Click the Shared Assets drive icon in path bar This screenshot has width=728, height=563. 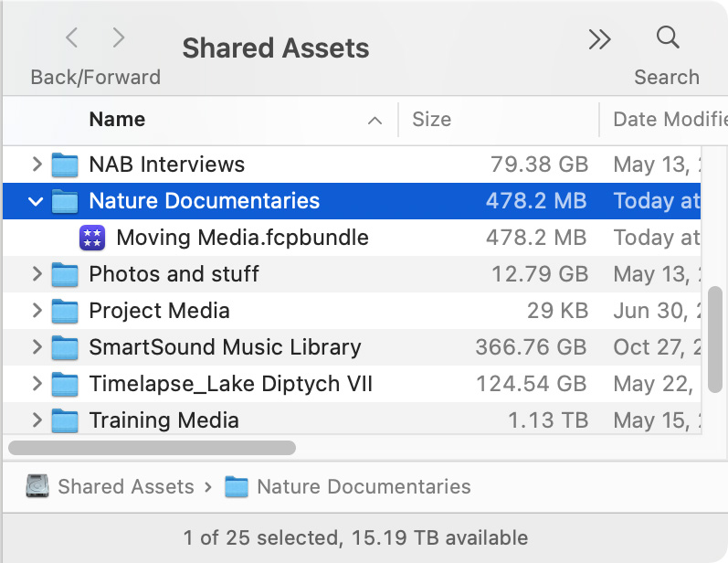(37, 486)
